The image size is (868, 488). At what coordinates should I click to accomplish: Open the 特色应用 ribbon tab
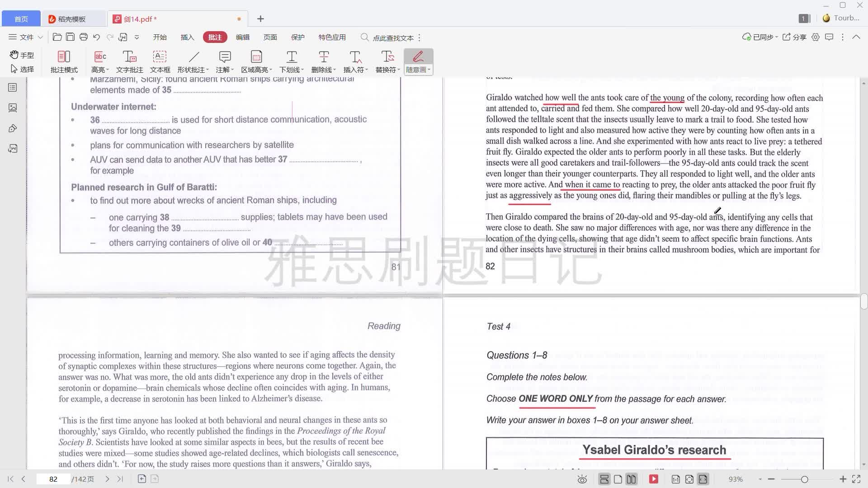coord(332,37)
